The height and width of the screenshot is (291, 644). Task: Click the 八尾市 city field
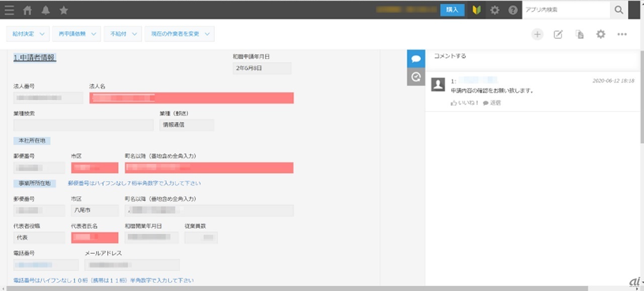(95, 211)
